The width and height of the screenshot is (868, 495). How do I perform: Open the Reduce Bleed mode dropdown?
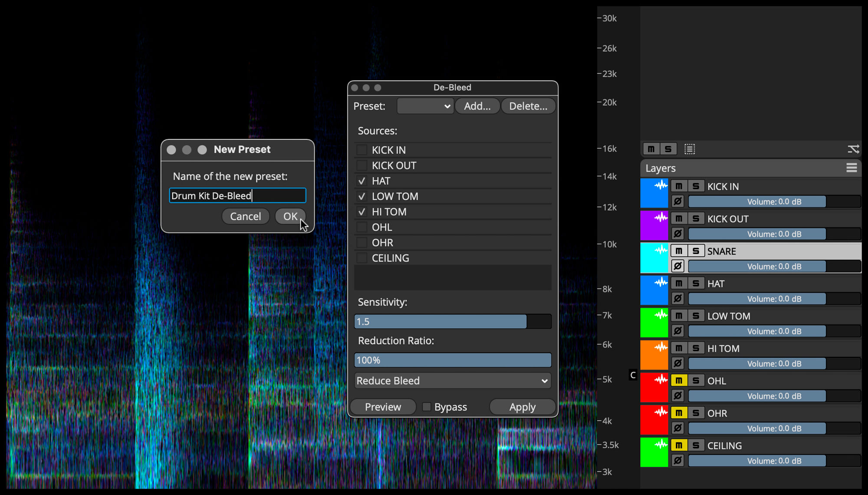(x=452, y=380)
